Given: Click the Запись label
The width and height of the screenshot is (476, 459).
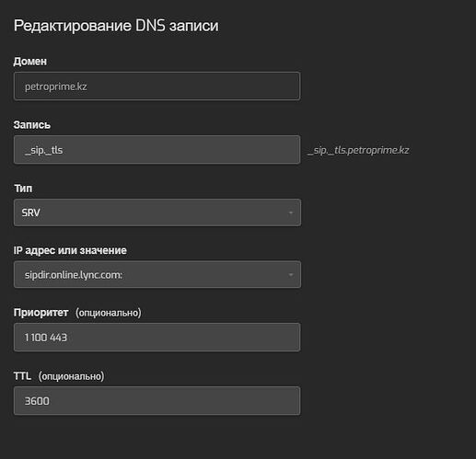Looking at the screenshot, I should [32, 125].
